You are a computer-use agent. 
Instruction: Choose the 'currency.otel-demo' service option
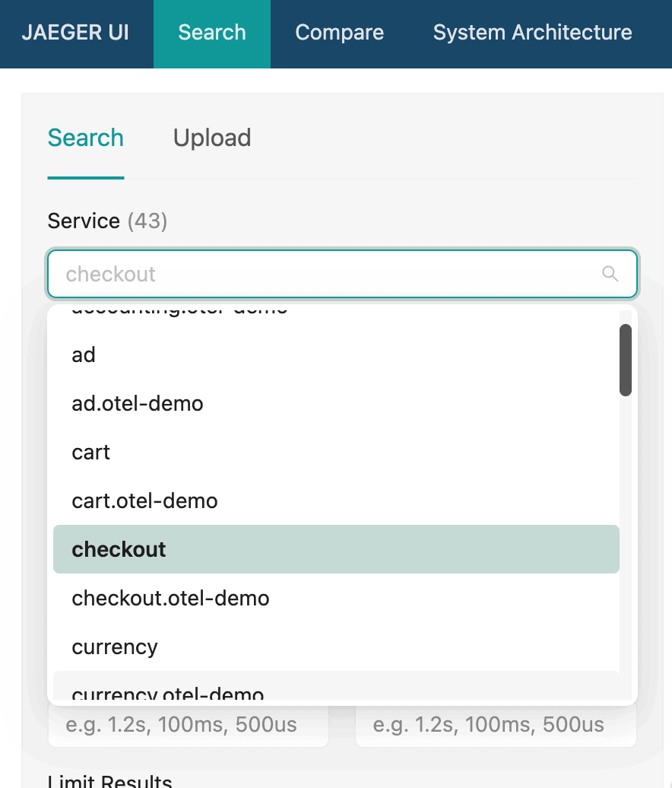pos(336,687)
